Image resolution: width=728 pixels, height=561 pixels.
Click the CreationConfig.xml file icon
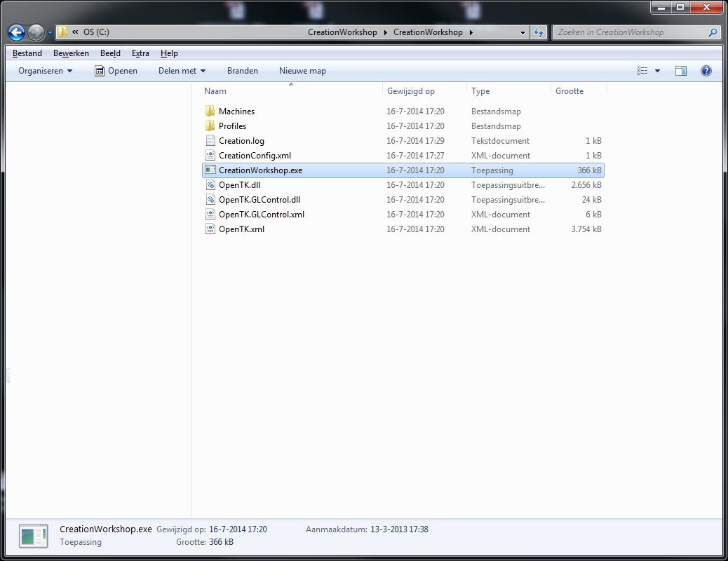click(210, 155)
